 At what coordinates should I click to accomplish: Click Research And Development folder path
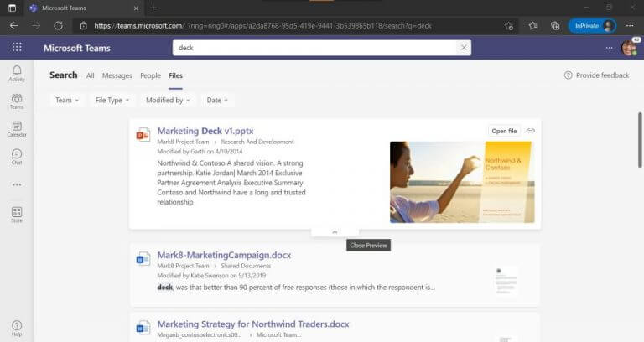pos(257,142)
